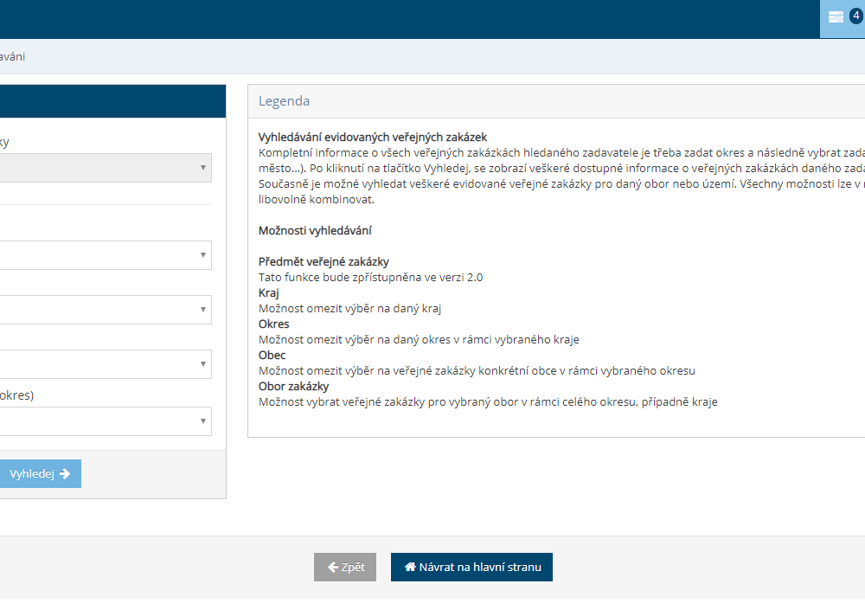Click the server list icon in top bar

[836, 17]
